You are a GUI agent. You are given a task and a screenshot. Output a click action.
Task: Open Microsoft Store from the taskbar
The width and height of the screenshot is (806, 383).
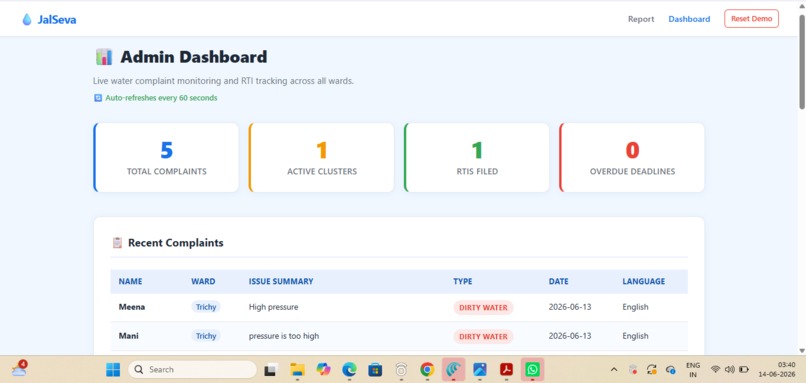(375, 369)
